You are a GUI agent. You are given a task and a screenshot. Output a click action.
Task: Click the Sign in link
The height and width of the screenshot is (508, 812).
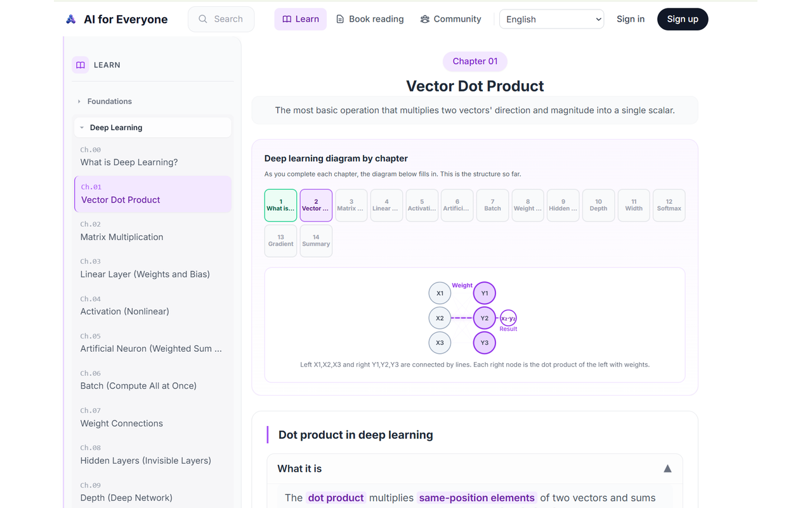tap(631, 19)
